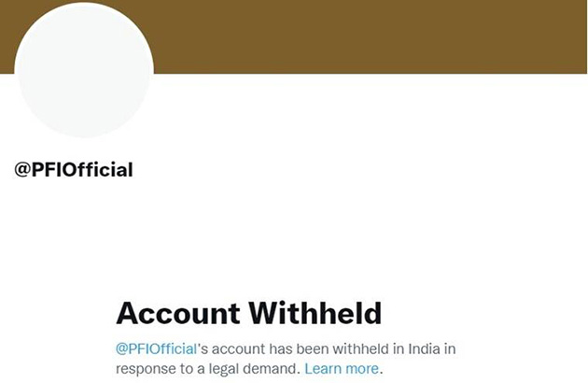Click the blue @PFIOfficial mention link
This screenshot has width=588, height=383.
click(x=156, y=348)
